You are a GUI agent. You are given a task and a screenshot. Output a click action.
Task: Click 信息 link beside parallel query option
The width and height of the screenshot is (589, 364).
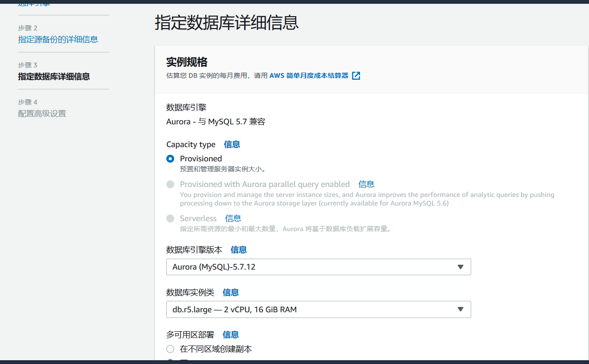pyautogui.click(x=366, y=184)
